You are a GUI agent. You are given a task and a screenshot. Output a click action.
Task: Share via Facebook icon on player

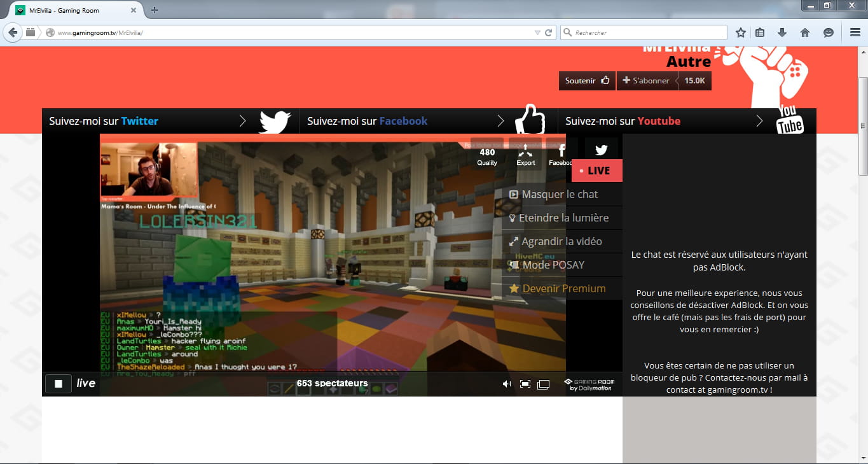pos(561,155)
